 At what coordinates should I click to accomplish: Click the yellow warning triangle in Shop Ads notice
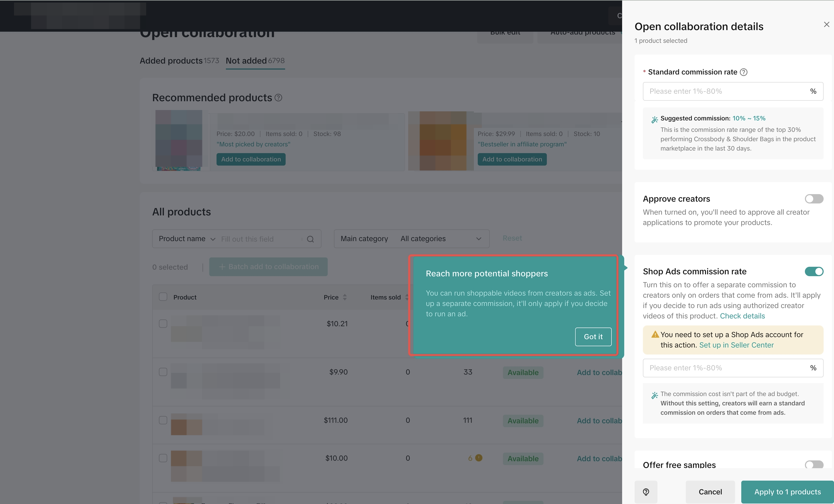[x=655, y=335]
